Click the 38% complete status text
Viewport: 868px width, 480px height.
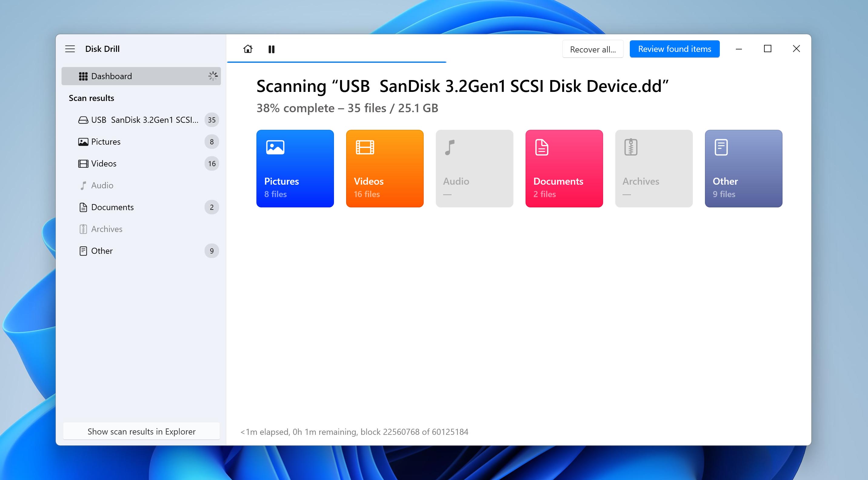(347, 108)
